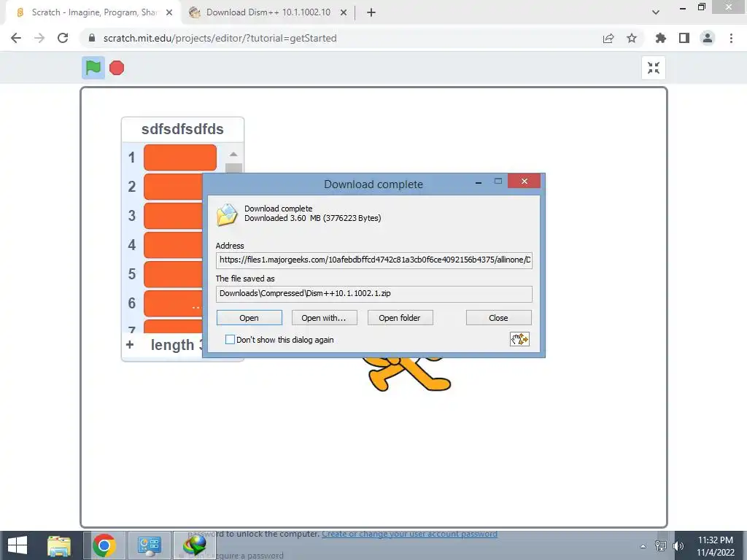Click Chrome icon in taskbar
This screenshot has height=560, width=747.
tap(104, 545)
